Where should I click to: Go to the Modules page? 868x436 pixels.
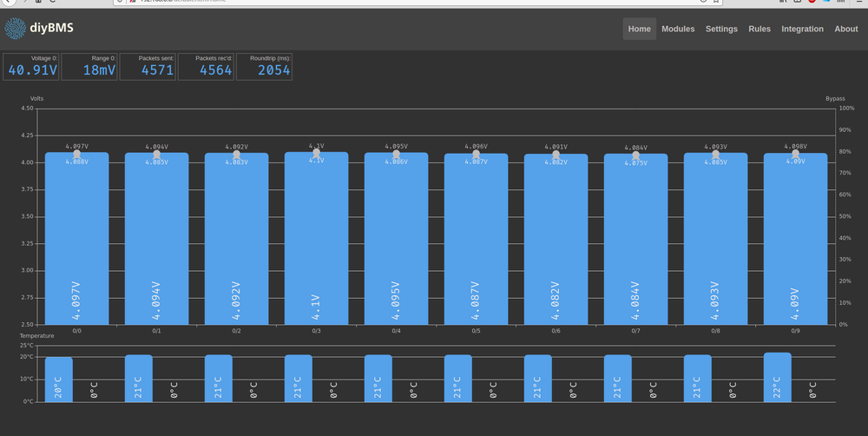[678, 29]
